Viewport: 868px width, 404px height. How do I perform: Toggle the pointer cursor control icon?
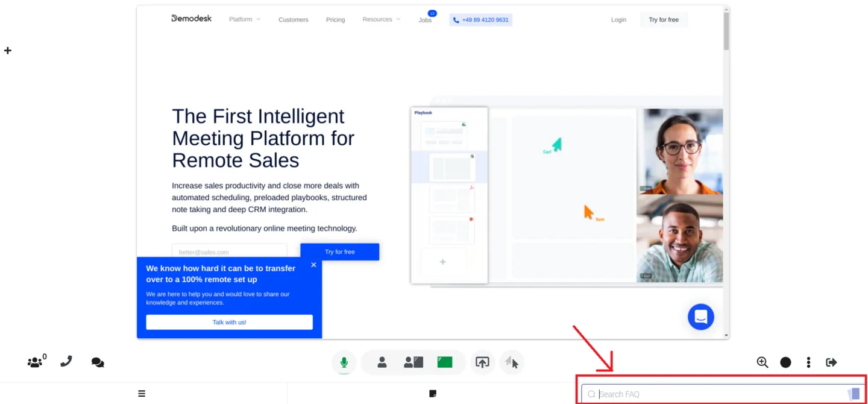pyautogui.click(x=512, y=362)
